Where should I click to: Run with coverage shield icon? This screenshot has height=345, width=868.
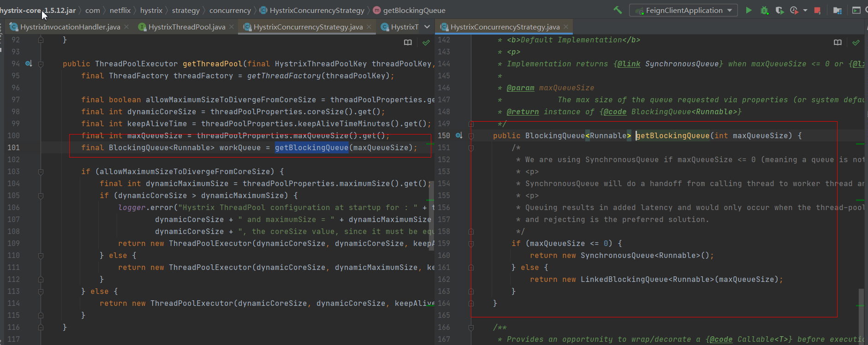(779, 10)
